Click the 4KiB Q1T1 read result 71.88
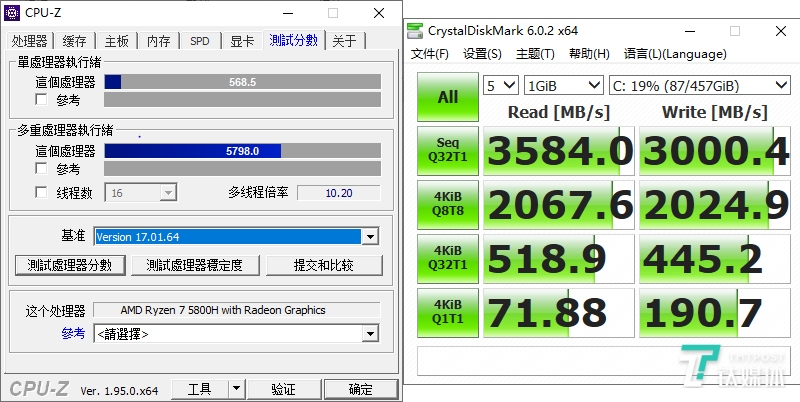800x402 pixels. point(559,313)
